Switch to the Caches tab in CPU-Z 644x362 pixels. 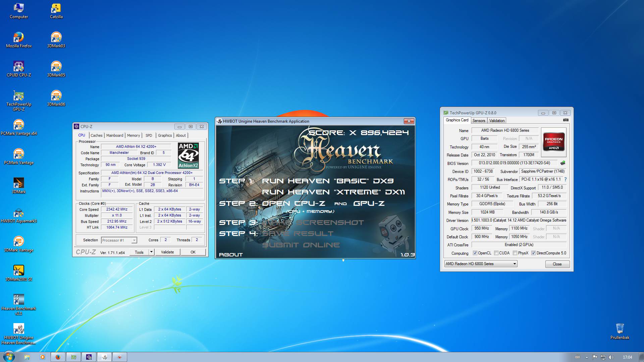click(97, 135)
